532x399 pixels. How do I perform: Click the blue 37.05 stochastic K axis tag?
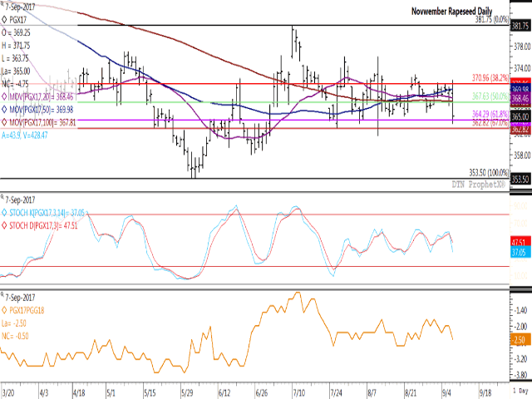point(520,253)
